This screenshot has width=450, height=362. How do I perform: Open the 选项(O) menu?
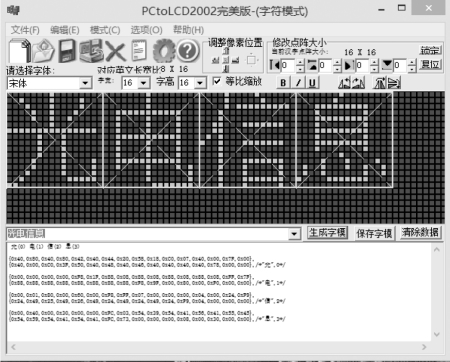point(146,30)
